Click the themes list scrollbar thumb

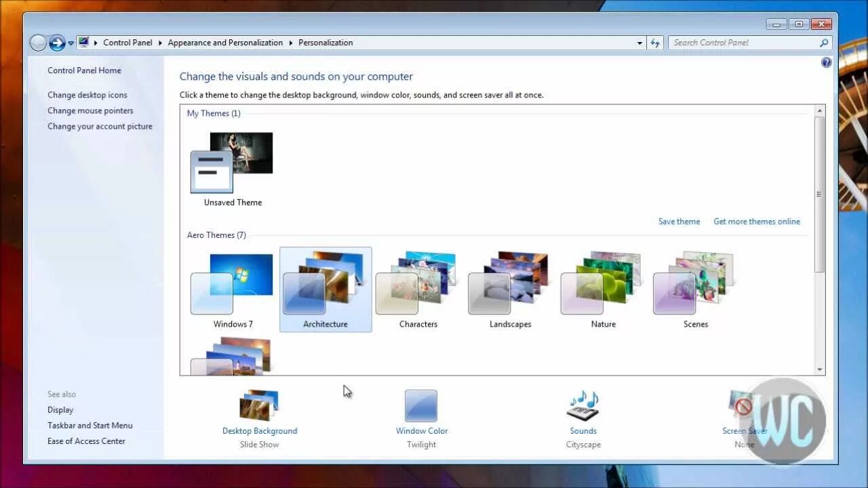coord(820,195)
